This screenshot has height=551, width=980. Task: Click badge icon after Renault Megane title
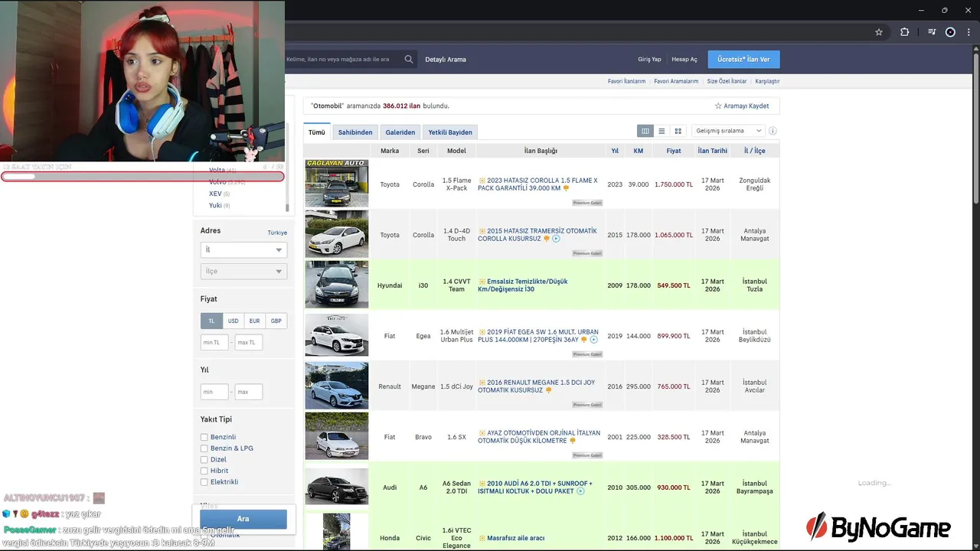[548, 390]
